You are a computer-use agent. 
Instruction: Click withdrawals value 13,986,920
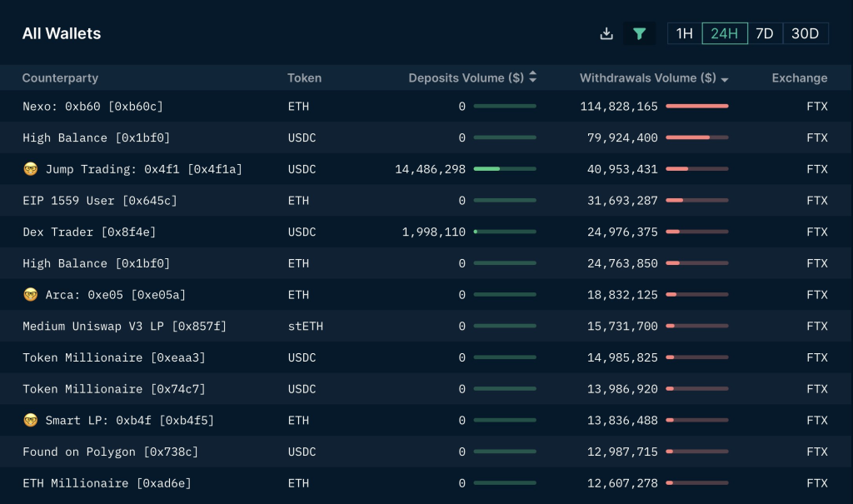[x=622, y=389]
